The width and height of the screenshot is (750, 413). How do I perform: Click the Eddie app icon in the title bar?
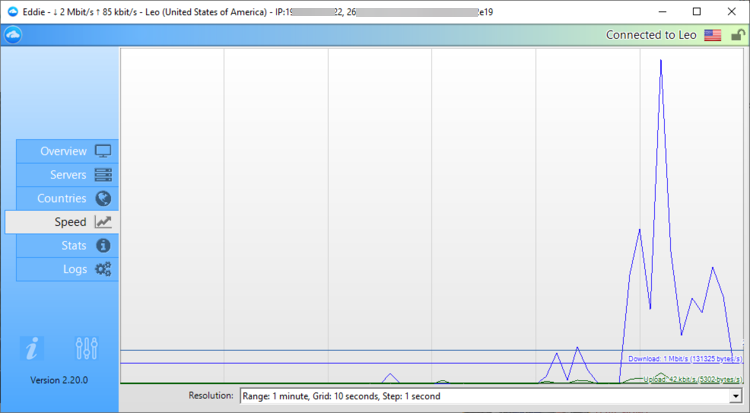[x=12, y=11]
